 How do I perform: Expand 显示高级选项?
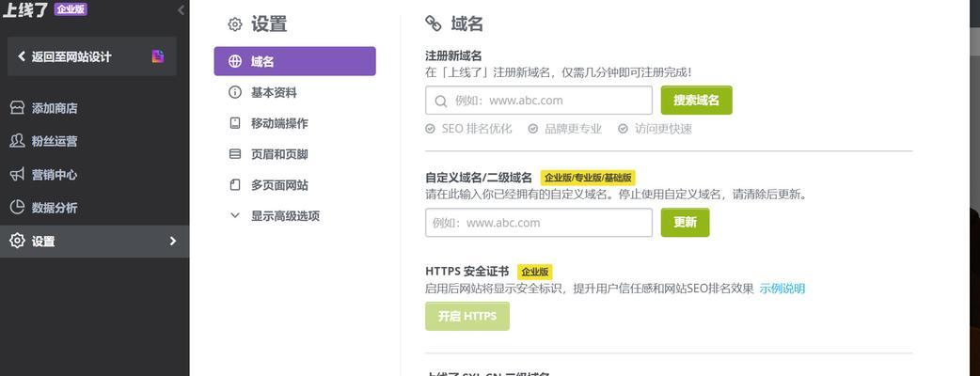[x=286, y=216]
